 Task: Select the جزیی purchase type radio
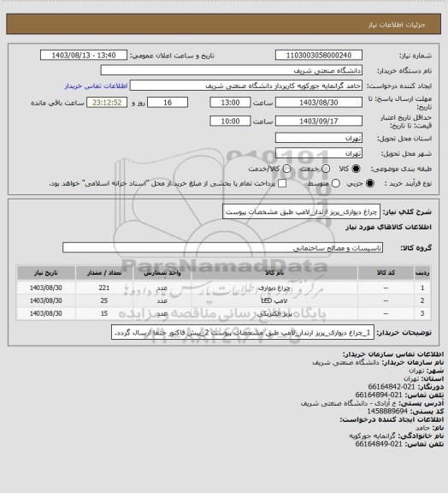(x=370, y=183)
